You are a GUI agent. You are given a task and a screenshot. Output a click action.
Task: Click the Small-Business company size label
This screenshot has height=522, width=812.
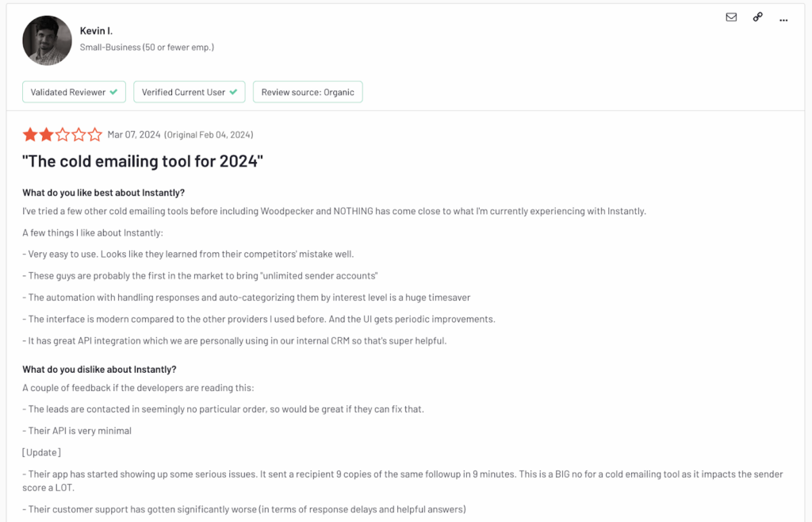click(146, 46)
